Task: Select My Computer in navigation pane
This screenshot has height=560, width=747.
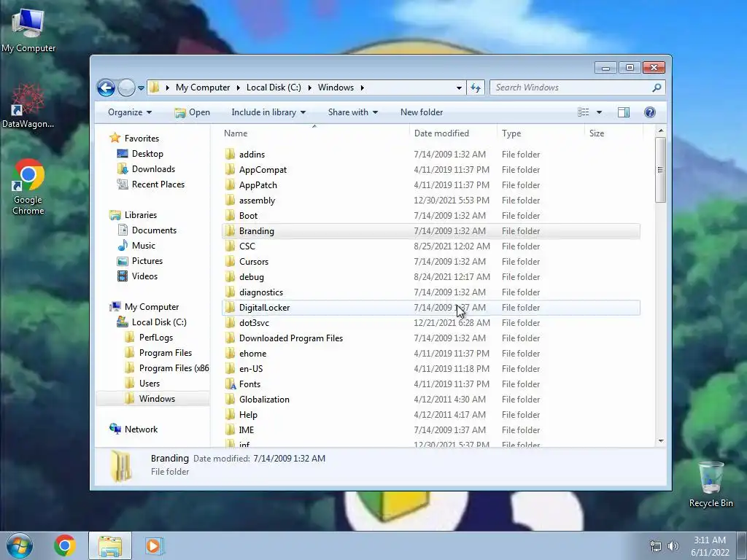Action: [152, 307]
